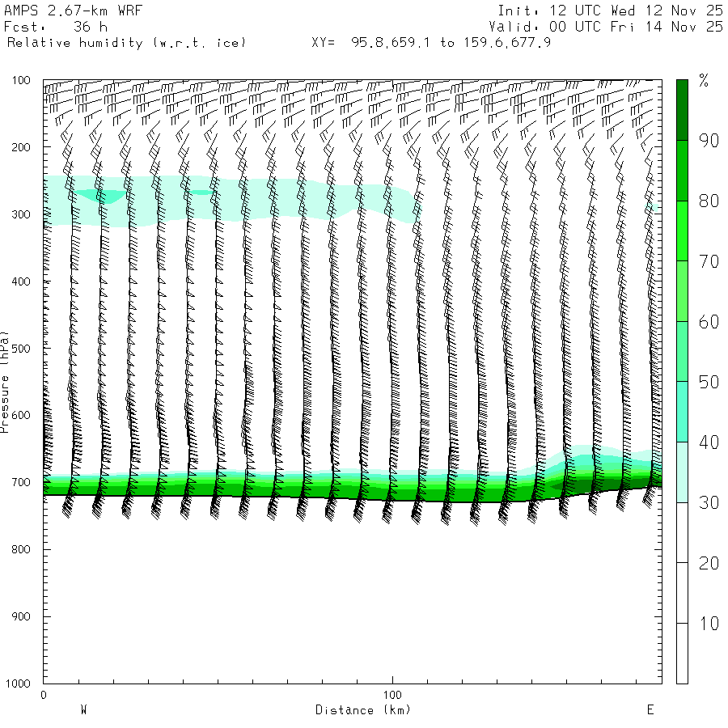Click the darkest green swatch above 90%

tap(682, 110)
